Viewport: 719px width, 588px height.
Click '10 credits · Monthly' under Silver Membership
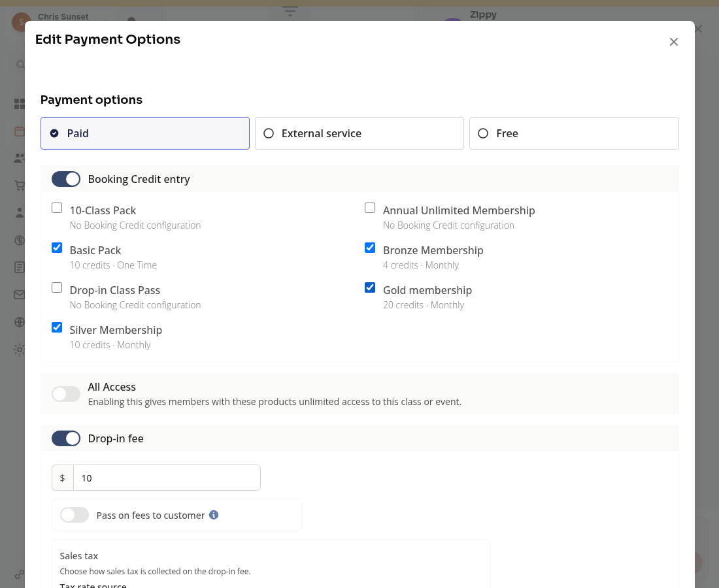click(110, 345)
